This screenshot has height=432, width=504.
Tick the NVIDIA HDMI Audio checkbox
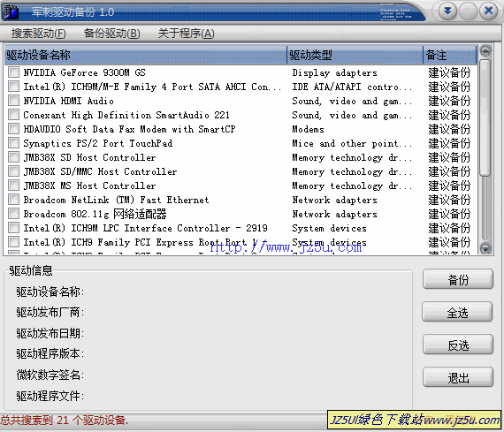13,100
